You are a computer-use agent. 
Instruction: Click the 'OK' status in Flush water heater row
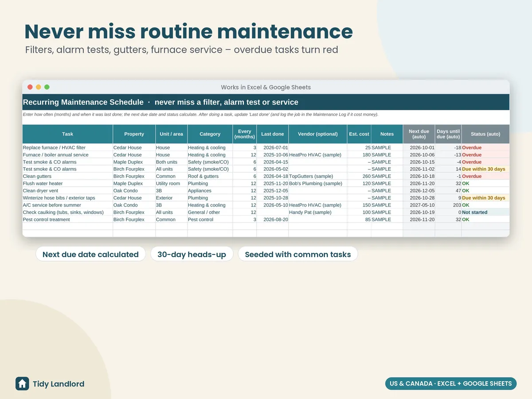485,184
